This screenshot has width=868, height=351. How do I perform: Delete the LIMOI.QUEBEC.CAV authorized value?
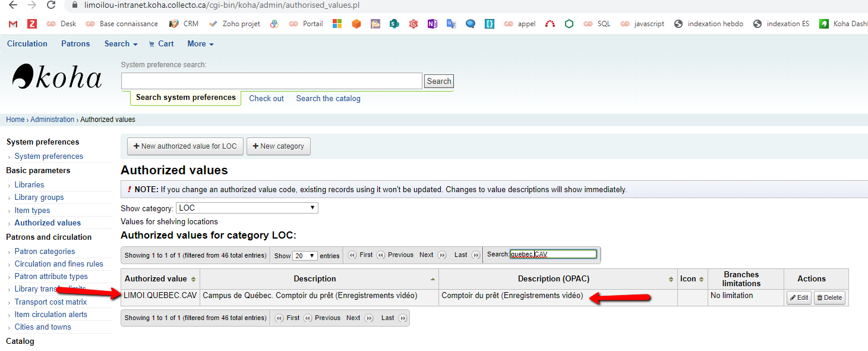pyautogui.click(x=829, y=297)
